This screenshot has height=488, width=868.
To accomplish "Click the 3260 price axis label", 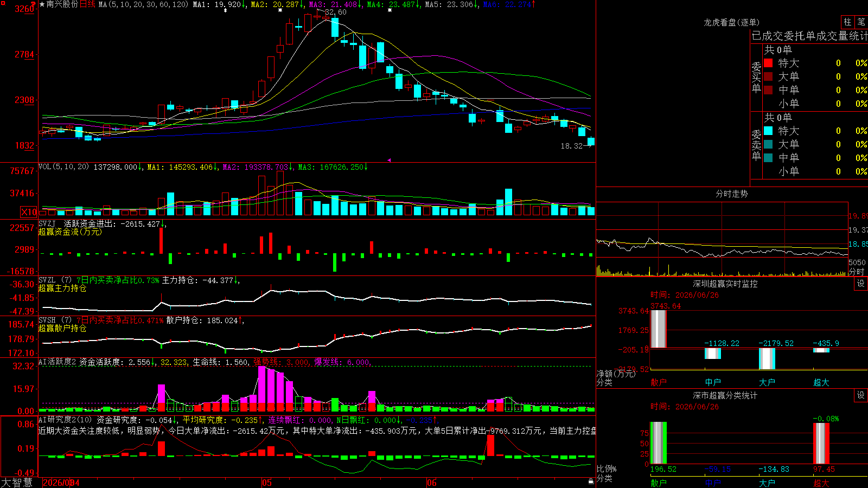I will pyautogui.click(x=24, y=9).
